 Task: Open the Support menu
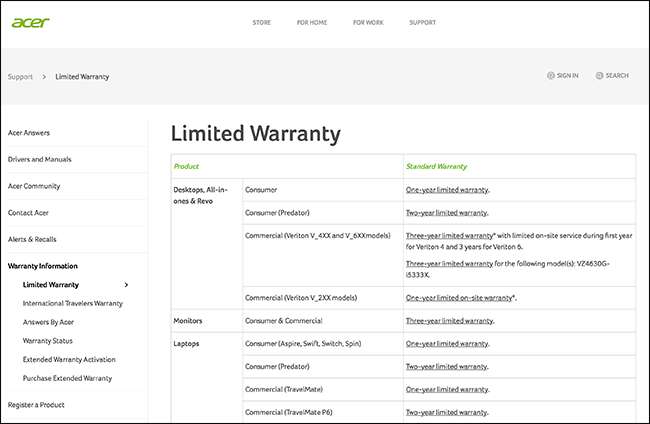coord(422,22)
